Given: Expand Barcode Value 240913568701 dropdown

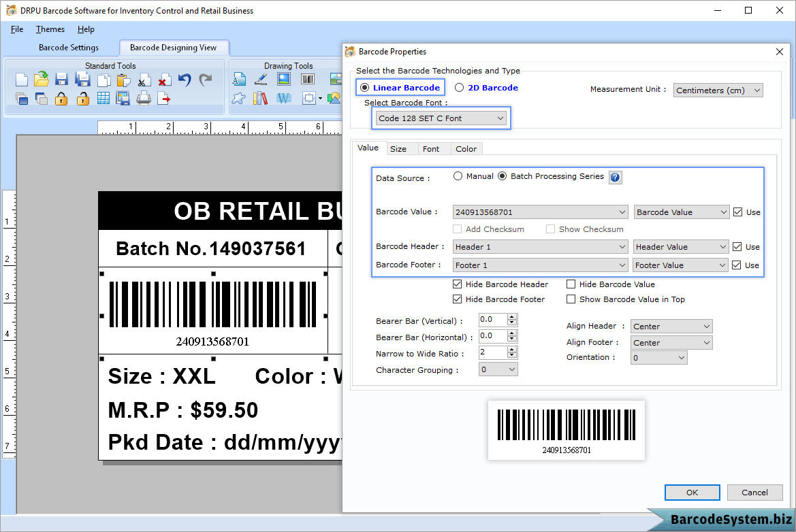Looking at the screenshot, I should 541,212.
